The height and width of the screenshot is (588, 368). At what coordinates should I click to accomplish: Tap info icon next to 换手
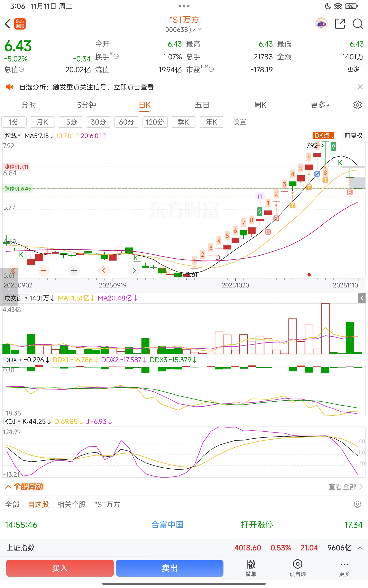pos(116,57)
